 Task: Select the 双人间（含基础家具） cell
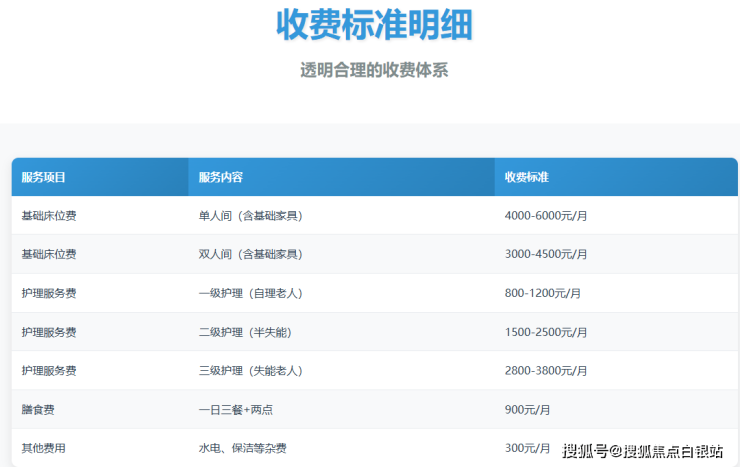(x=250, y=254)
